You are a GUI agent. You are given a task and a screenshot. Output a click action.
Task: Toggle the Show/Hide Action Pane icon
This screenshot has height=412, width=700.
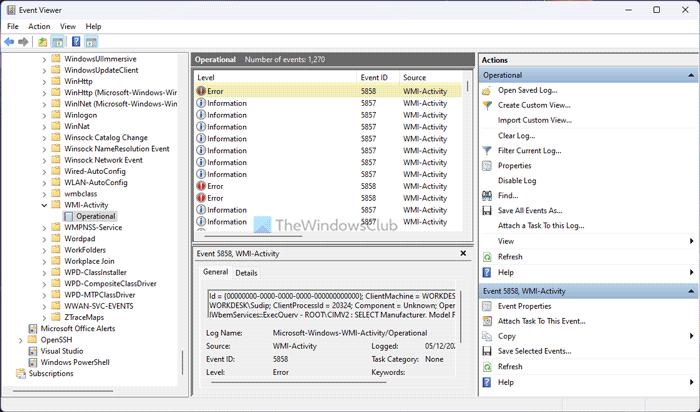click(91, 42)
